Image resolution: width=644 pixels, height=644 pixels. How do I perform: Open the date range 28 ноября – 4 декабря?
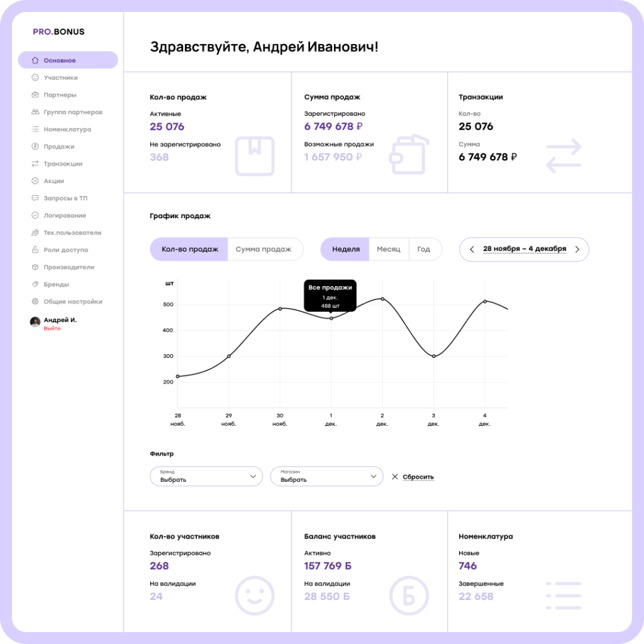tap(525, 249)
